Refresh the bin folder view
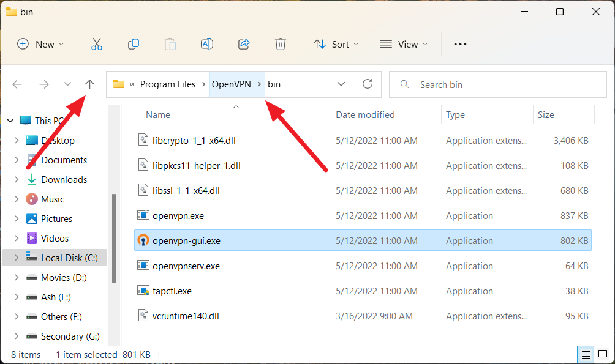This screenshot has height=364, width=615. (x=366, y=84)
